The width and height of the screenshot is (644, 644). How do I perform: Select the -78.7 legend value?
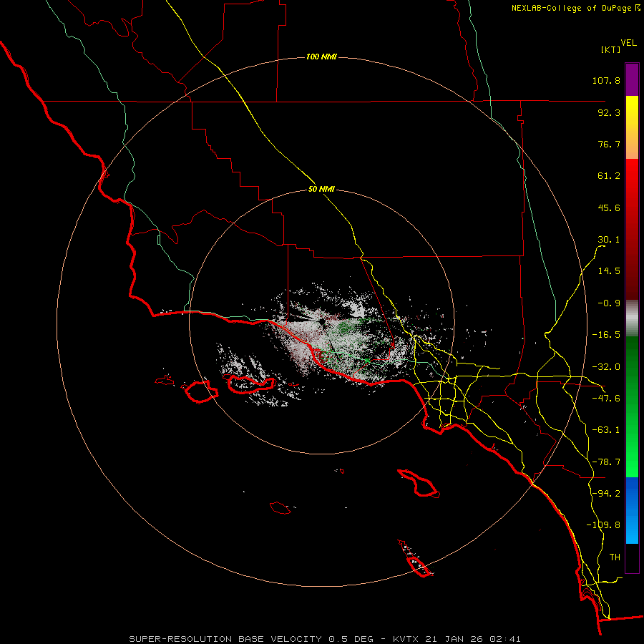click(606, 462)
